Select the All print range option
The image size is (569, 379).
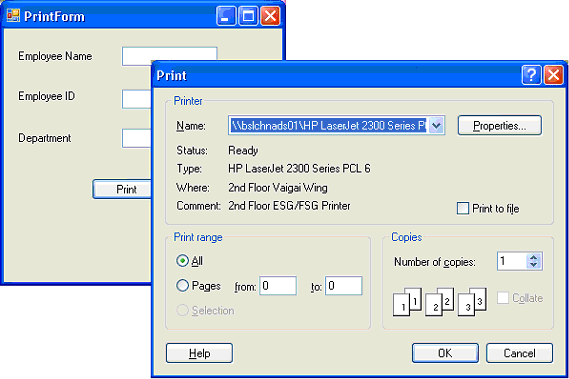coord(182,261)
